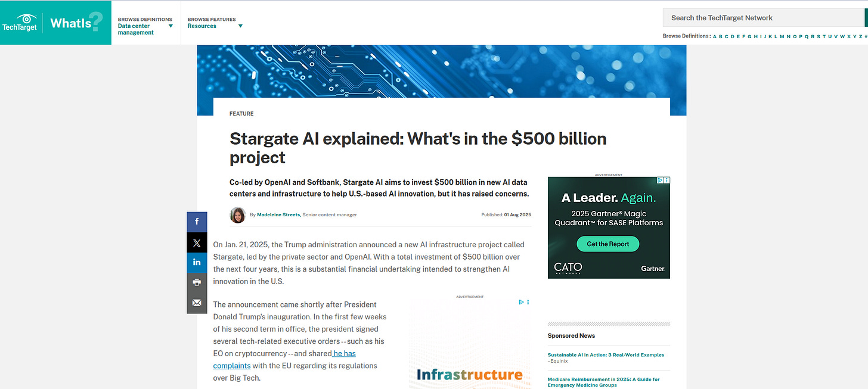Share article on Facebook
The height and width of the screenshot is (389, 868).
[x=197, y=222]
